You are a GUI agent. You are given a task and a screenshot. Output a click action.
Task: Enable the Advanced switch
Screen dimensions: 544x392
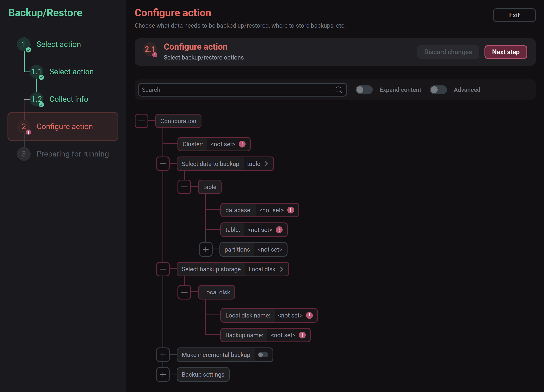pyautogui.click(x=438, y=90)
